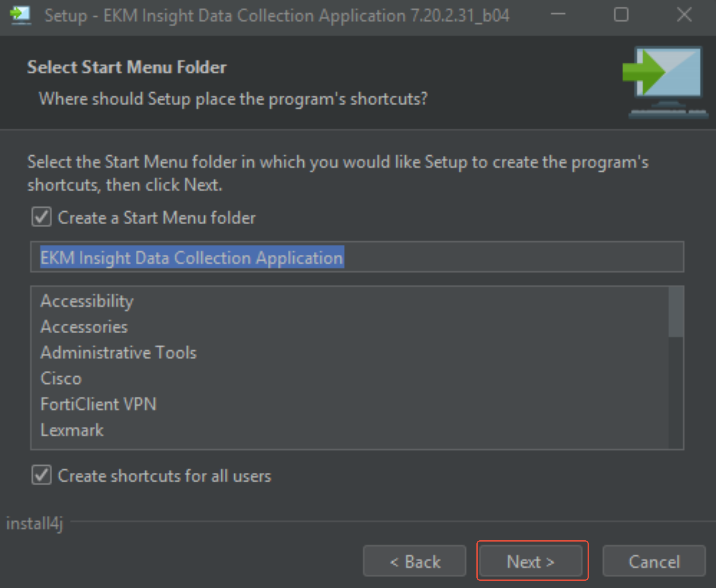
Task: Pick the FortiClient VPN folder
Action: [x=98, y=404]
